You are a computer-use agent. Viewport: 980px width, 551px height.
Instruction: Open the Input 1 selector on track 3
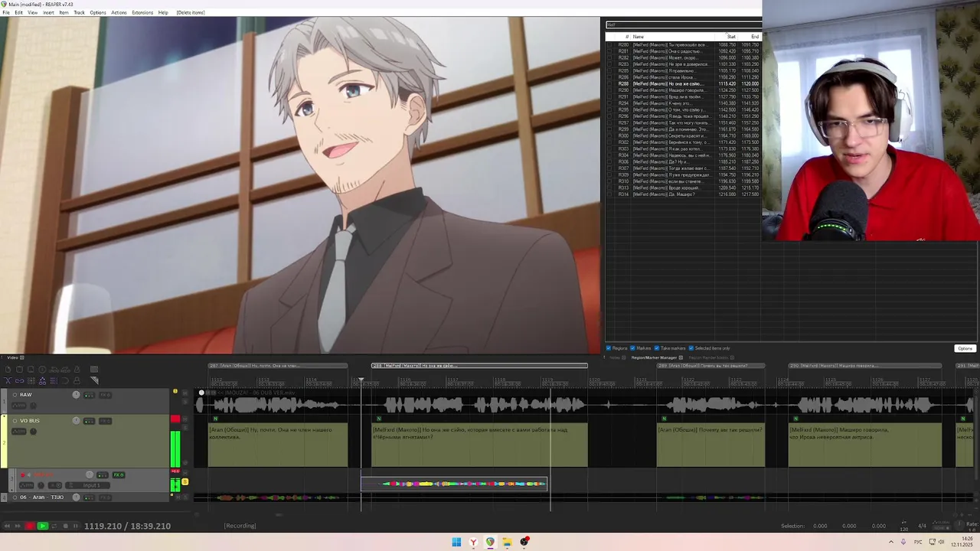coord(87,485)
